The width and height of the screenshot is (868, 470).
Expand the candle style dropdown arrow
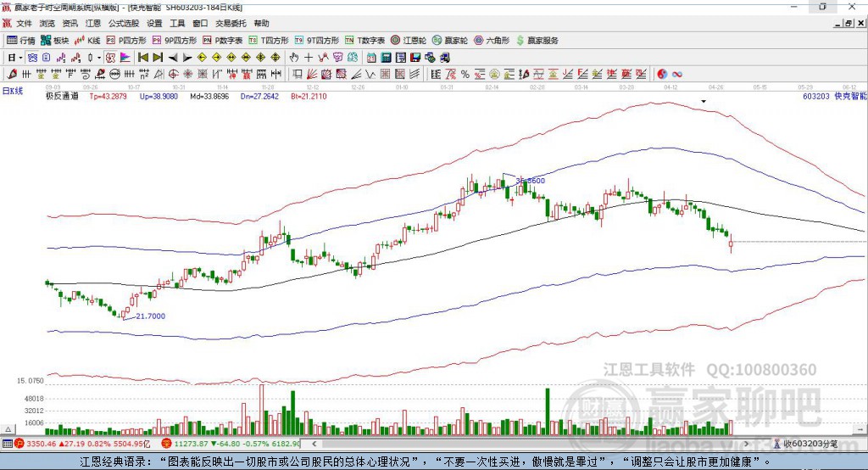click(99, 58)
